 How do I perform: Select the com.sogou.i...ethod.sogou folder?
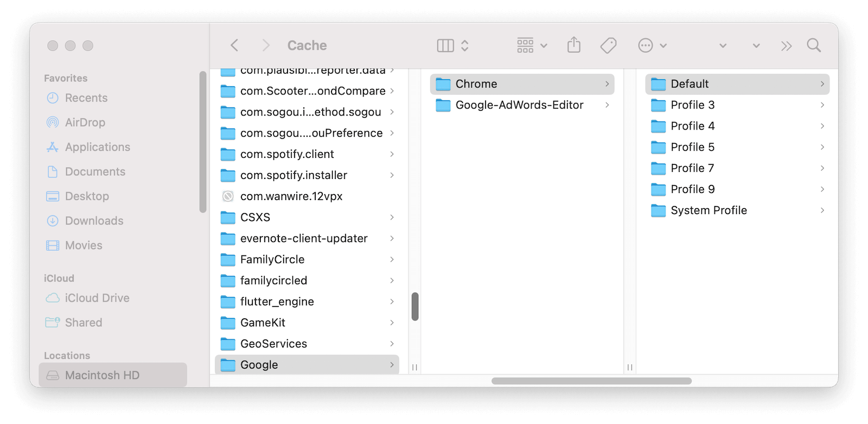(307, 112)
